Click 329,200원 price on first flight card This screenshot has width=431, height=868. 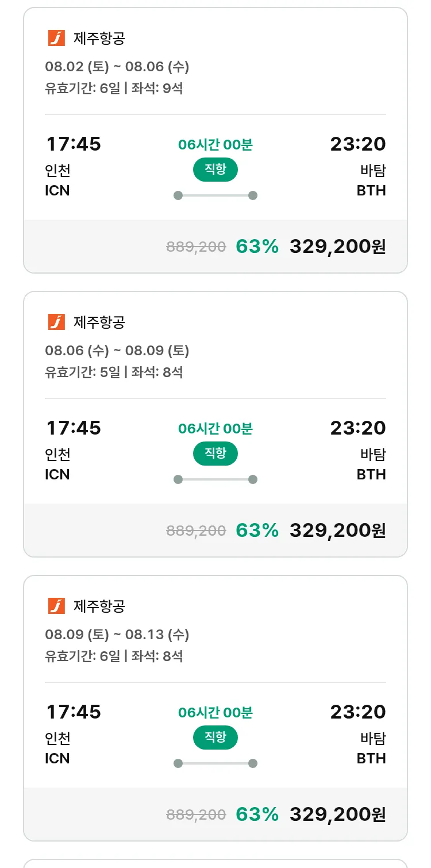pyautogui.click(x=337, y=247)
